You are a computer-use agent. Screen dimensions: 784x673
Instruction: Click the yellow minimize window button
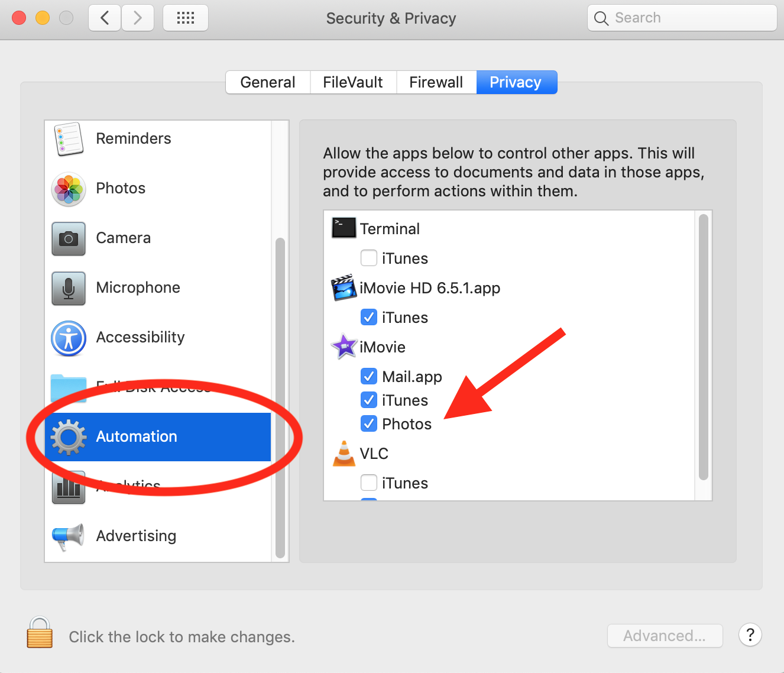[x=43, y=18]
